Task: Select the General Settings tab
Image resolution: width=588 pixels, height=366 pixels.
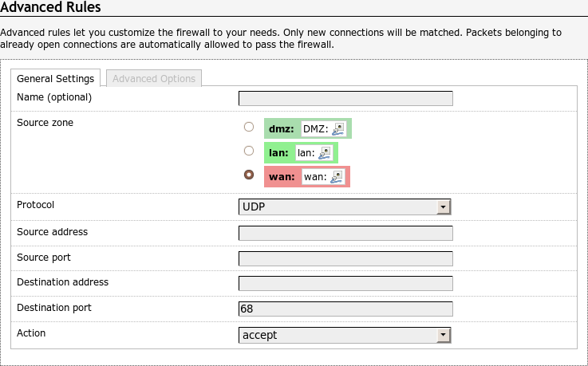Action: [56, 78]
